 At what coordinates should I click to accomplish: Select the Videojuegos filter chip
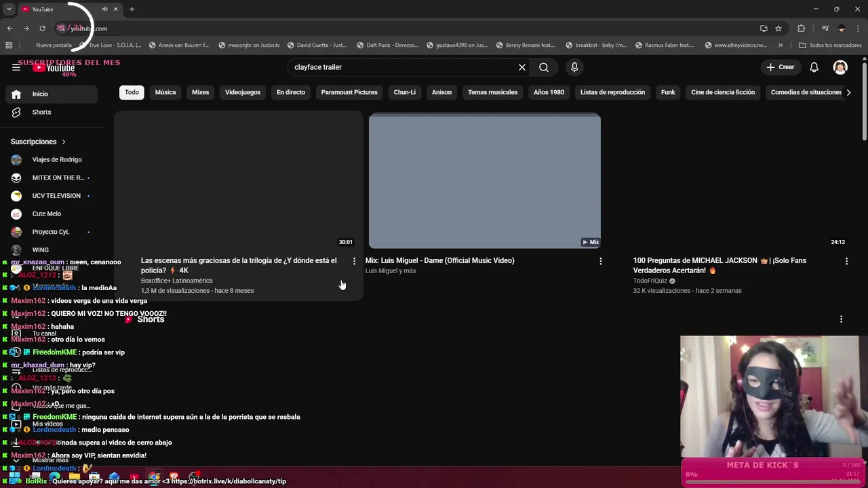point(243,92)
